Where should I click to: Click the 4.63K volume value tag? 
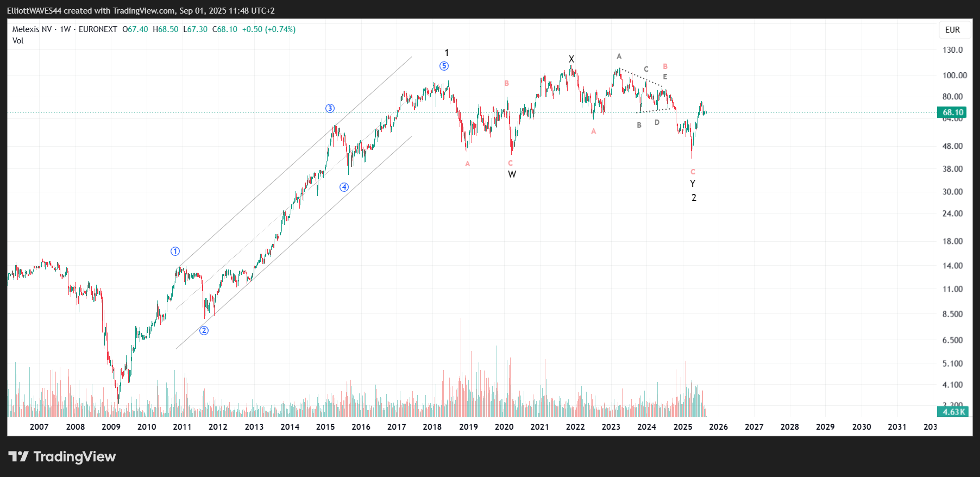tap(953, 412)
